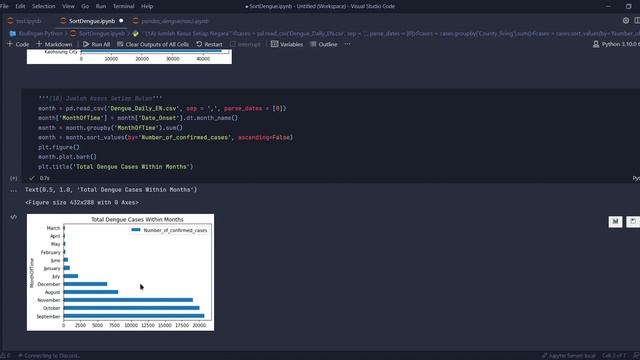
Task: Select the SortDengue.ipynb tab
Action: click(x=92, y=21)
